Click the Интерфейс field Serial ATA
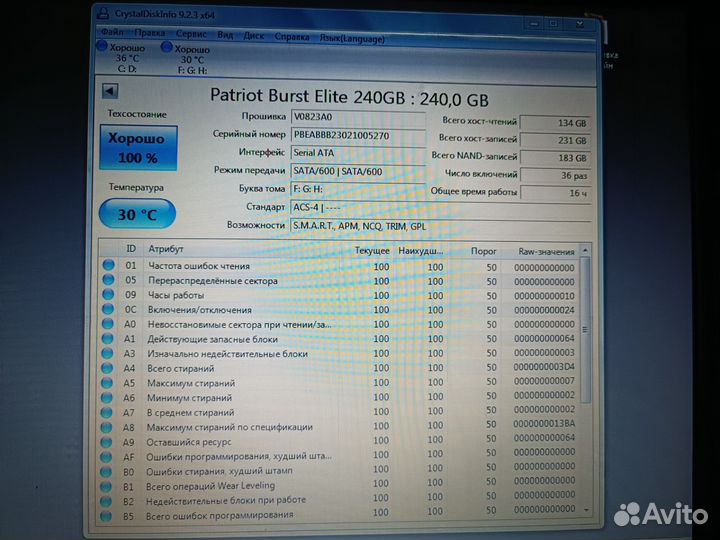The image size is (720, 540). pos(358,153)
